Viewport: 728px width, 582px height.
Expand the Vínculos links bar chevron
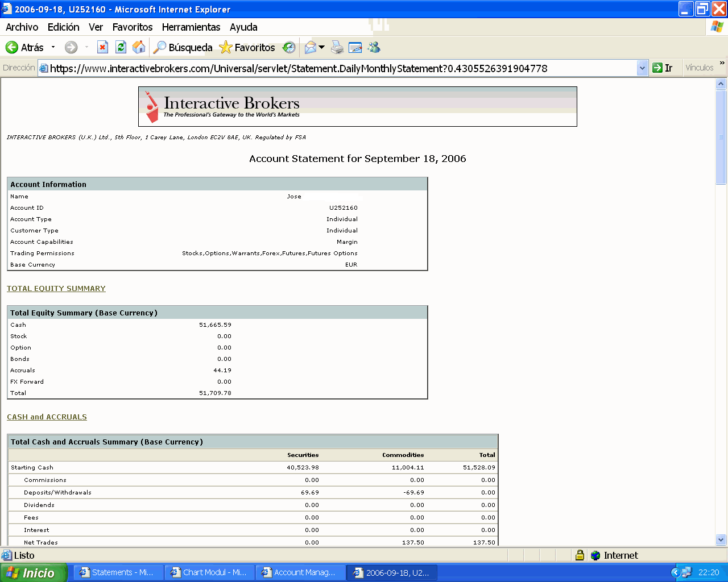[722, 63]
